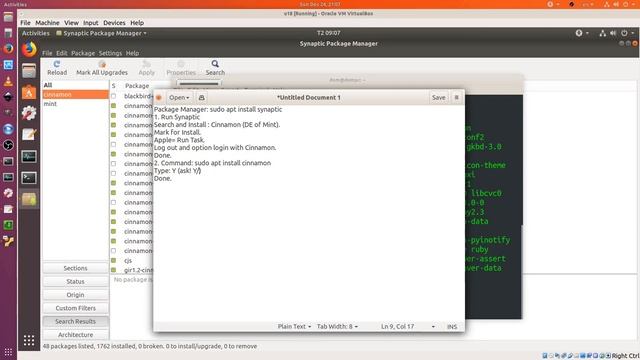
Task: Select the 'mint' search filter entry
Action: coord(76,104)
